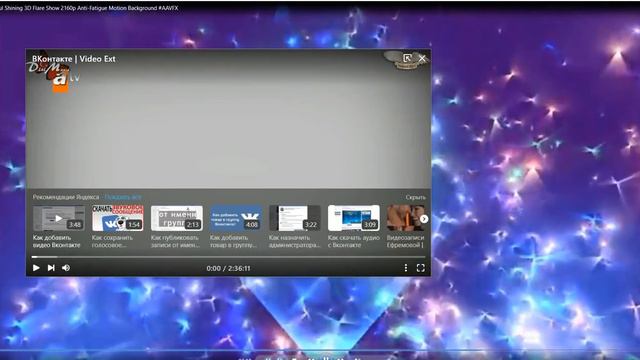Open thumbnail 'Как добавить видео Вконтакте' 3:48
The height and width of the screenshot is (360, 640).
coord(59,218)
